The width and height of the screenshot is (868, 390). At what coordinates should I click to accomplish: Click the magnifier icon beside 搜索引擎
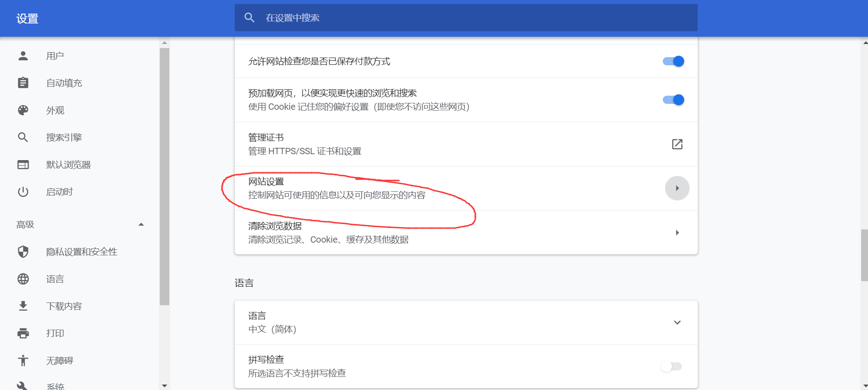23,137
